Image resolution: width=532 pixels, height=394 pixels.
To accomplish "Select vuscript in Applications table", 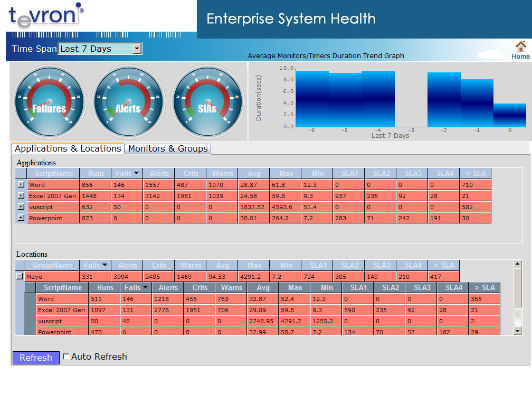I will (x=53, y=207).
